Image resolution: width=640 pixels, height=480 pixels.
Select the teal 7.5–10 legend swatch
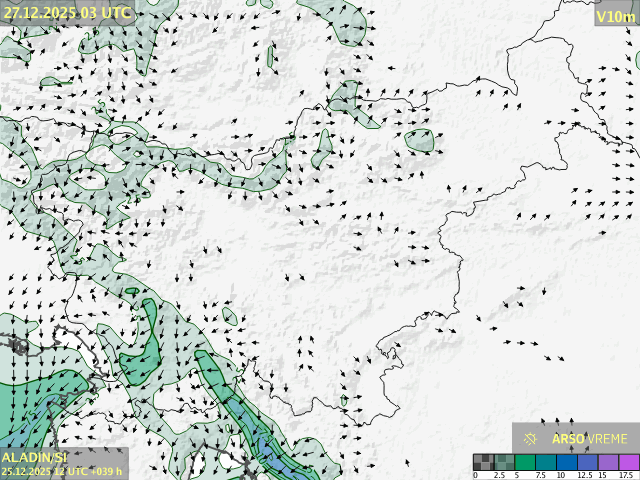click(546, 462)
